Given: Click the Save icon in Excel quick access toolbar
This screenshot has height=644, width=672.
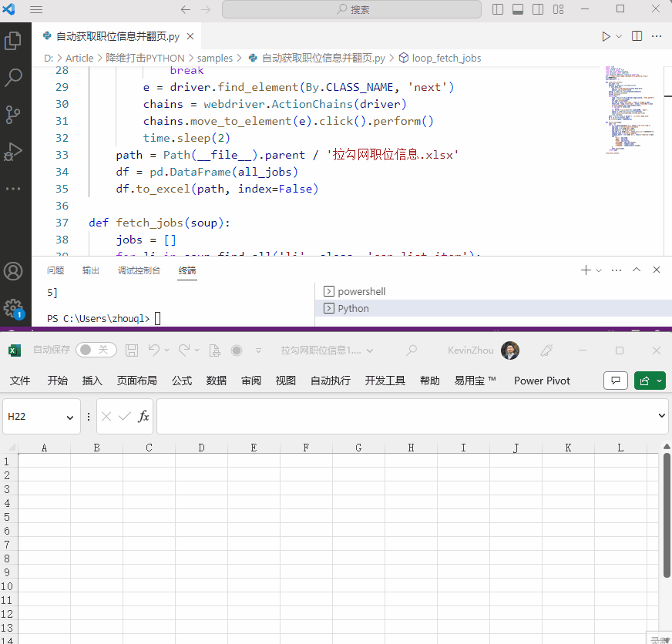Looking at the screenshot, I should tap(131, 350).
